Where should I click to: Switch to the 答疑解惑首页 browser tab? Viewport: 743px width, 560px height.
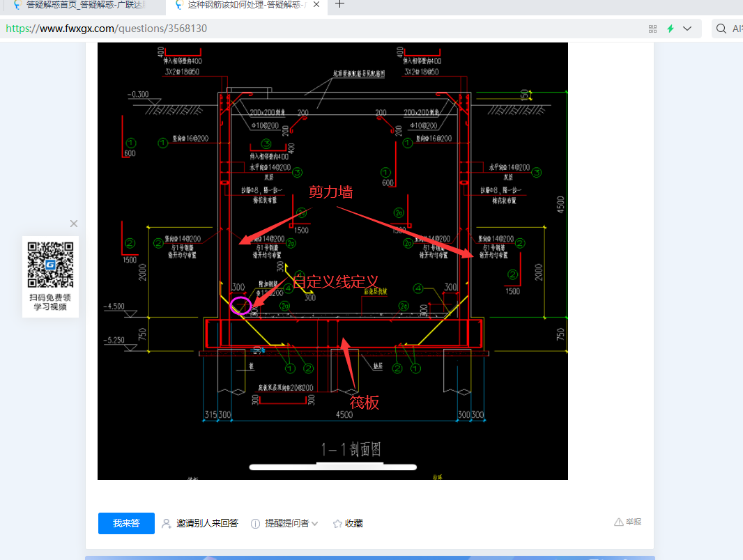tap(81, 6)
